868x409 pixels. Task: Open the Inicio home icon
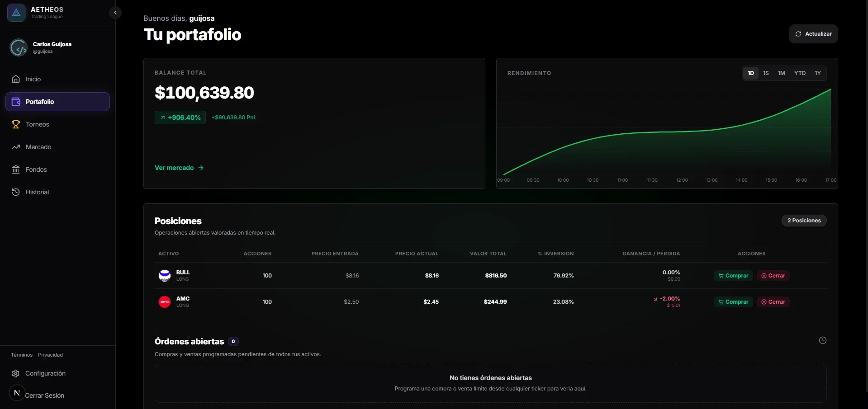(x=16, y=79)
